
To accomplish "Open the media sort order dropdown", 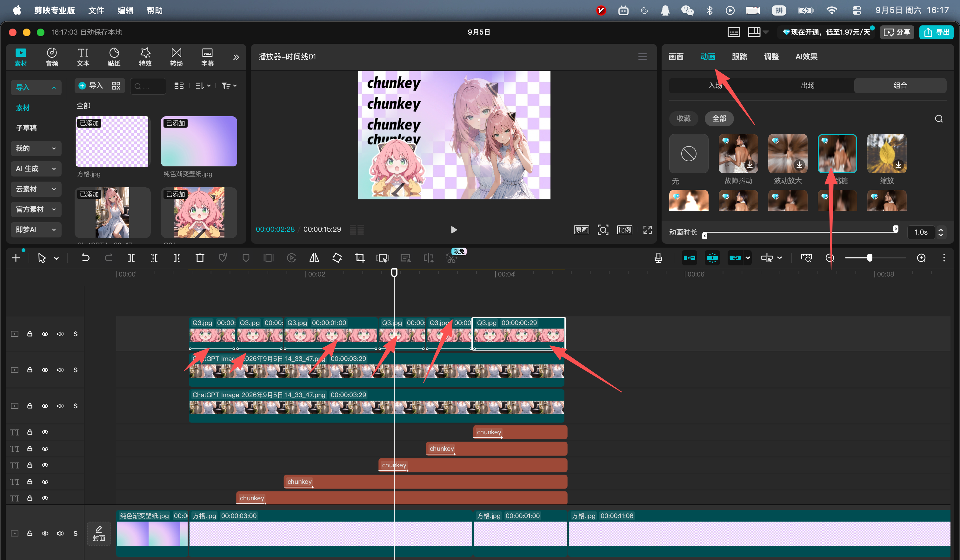I will [x=203, y=86].
